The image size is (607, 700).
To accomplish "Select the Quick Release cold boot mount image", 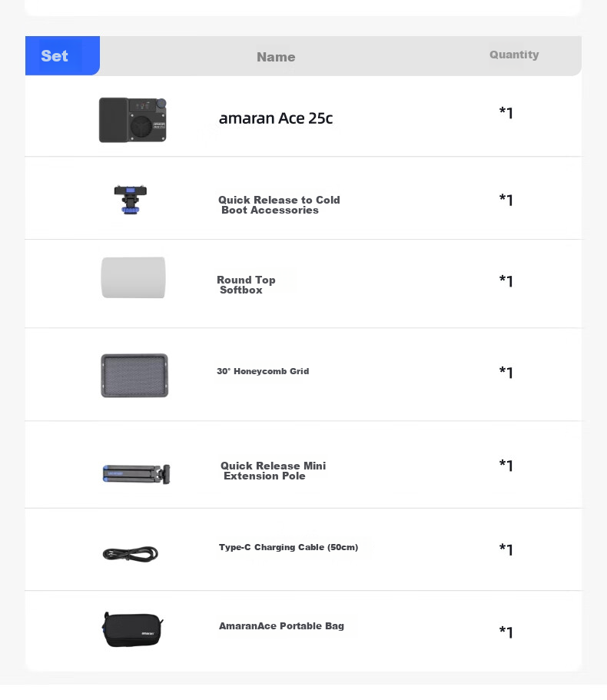I will coord(131,200).
